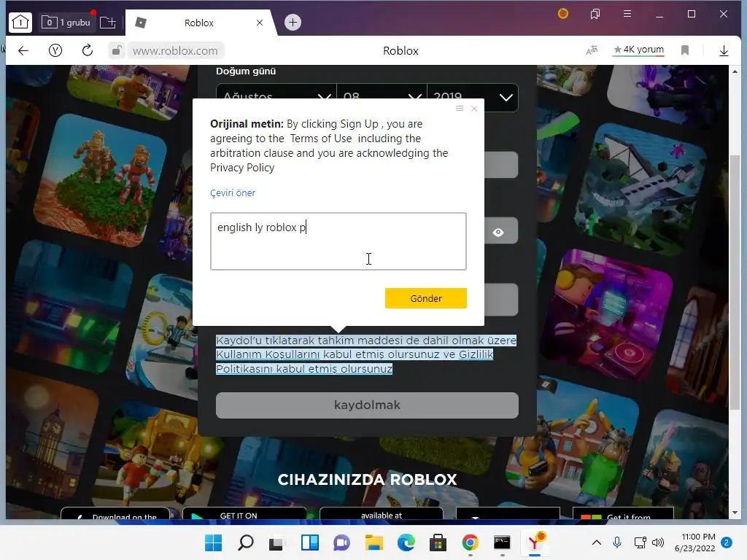Open the 4K yorum reviews
Viewport: 747px width, 560px height.
[638, 50]
